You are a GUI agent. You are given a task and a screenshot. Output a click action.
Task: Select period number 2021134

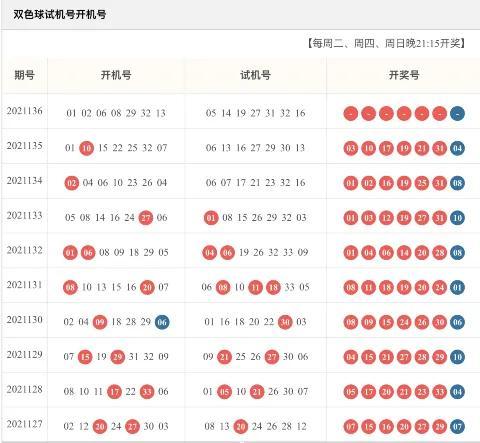pyautogui.click(x=25, y=181)
